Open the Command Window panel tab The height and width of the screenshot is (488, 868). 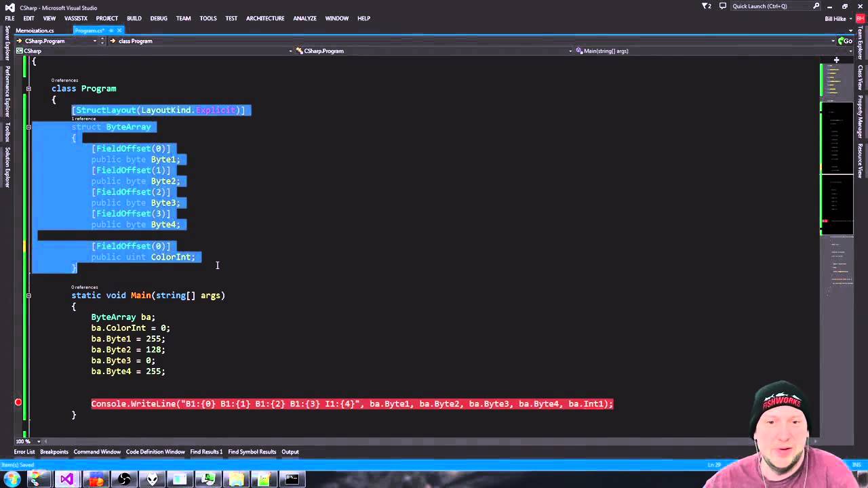(x=97, y=452)
